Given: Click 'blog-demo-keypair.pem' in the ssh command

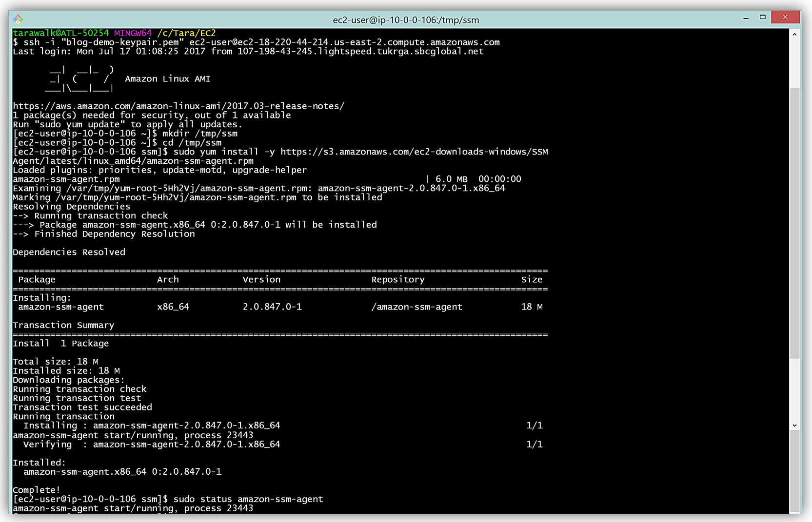Looking at the screenshot, I should 122,42.
